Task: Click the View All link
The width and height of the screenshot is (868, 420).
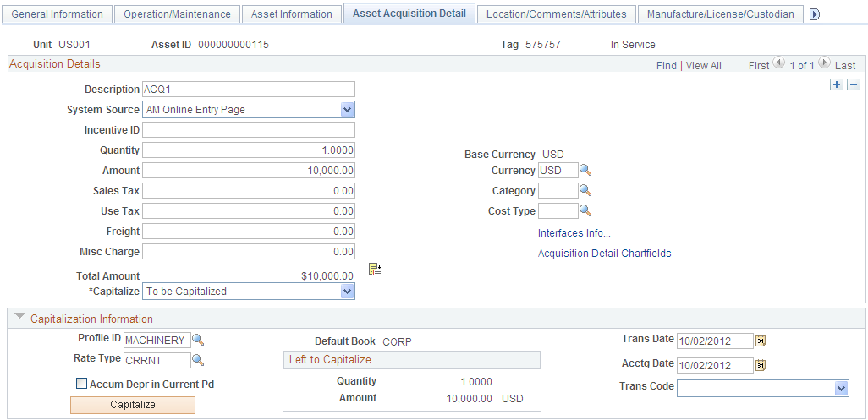Action: tap(704, 65)
